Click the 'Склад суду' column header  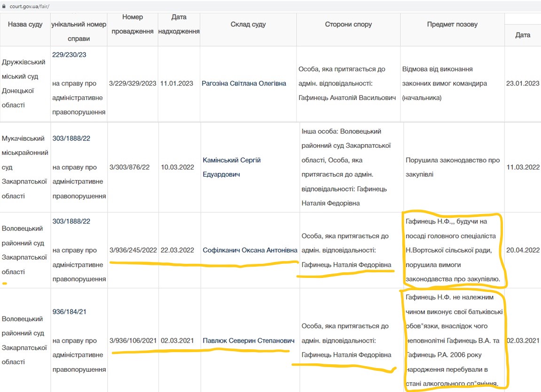coord(248,24)
